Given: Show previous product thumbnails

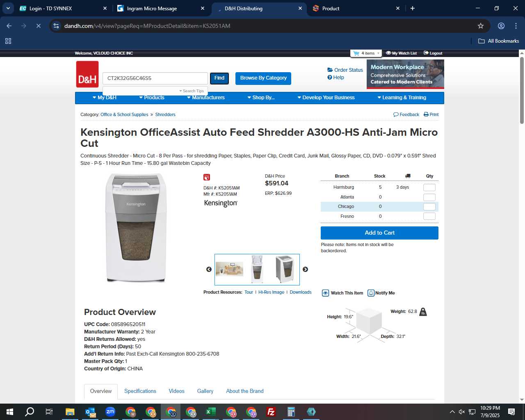Looking at the screenshot, I should 209,269.
